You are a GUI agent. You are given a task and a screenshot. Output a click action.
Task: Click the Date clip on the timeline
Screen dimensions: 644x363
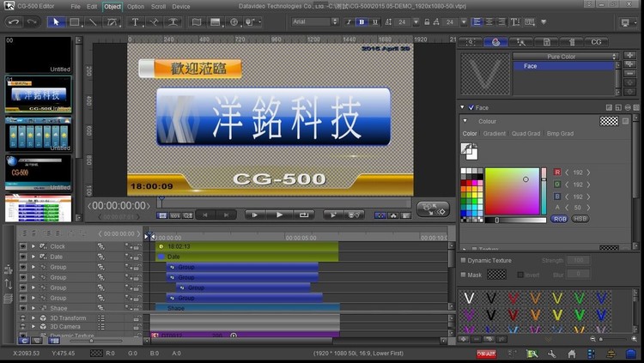tap(246, 257)
